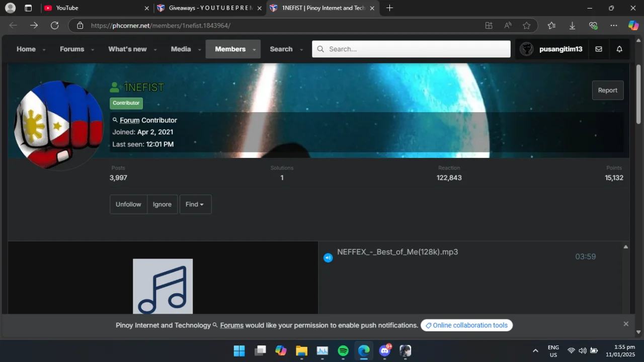
Task: Open the favorites list icon
Action: point(552,25)
